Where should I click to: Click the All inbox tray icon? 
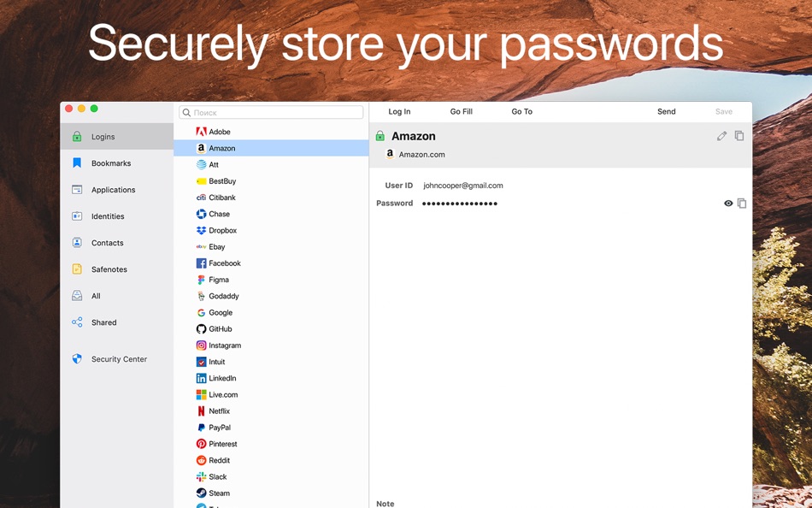pyautogui.click(x=77, y=296)
